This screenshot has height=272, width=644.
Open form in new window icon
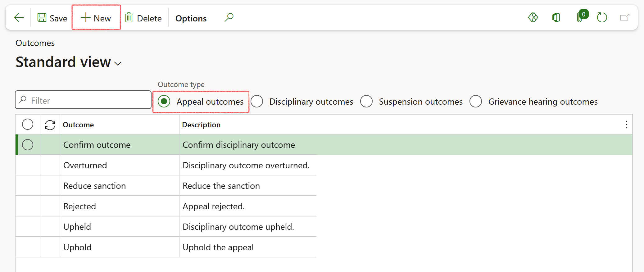point(624,18)
